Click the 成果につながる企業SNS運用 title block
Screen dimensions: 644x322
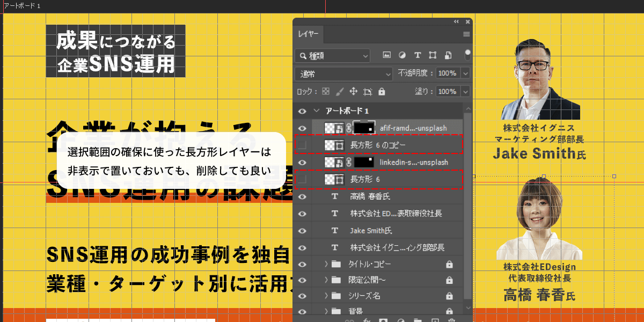[x=115, y=51]
